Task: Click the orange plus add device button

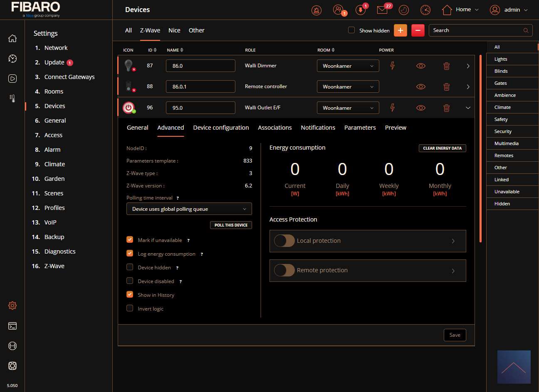Action: click(400, 30)
